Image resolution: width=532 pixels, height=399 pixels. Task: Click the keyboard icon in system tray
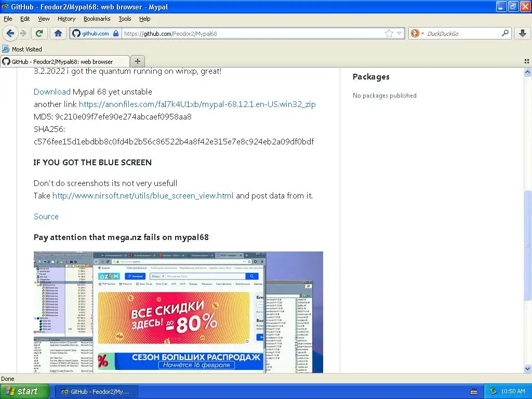pos(474,392)
